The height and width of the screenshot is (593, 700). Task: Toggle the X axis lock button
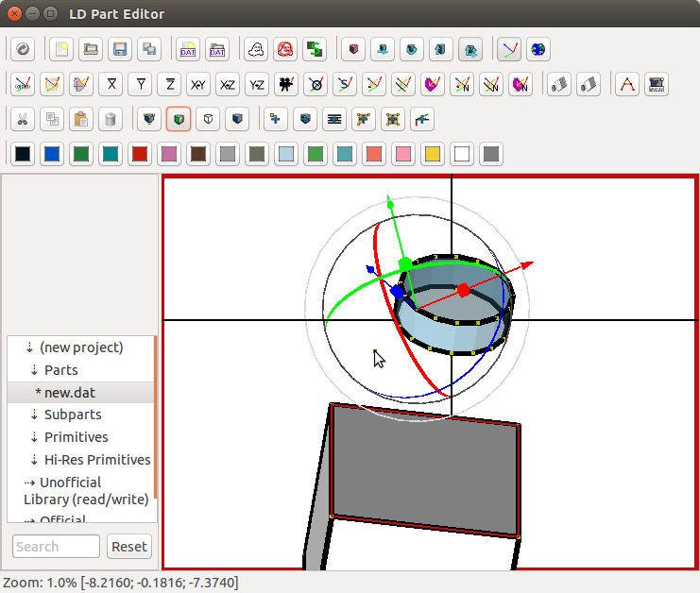pyautogui.click(x=111, y=84)
